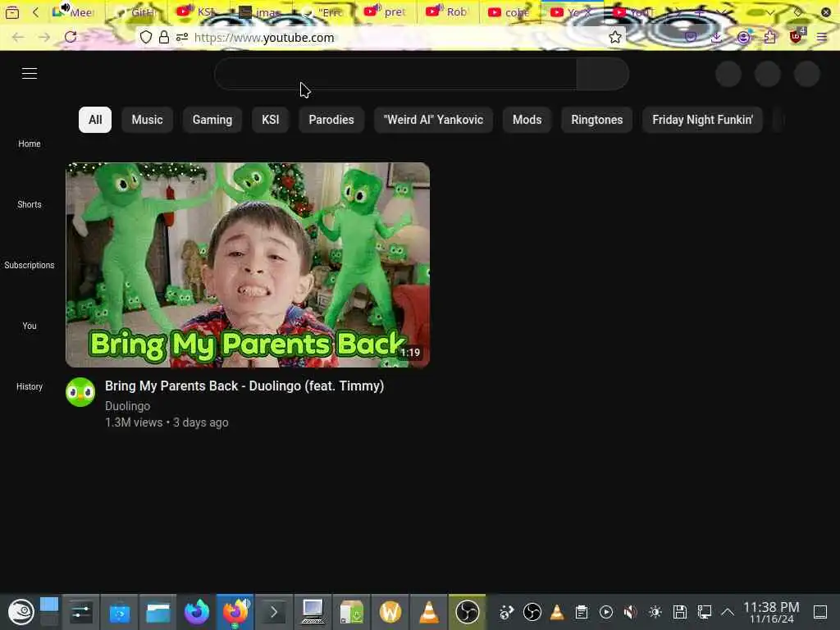Go forward in browser history
Viewport: 840px width, 630px height.
click(44, 37)
